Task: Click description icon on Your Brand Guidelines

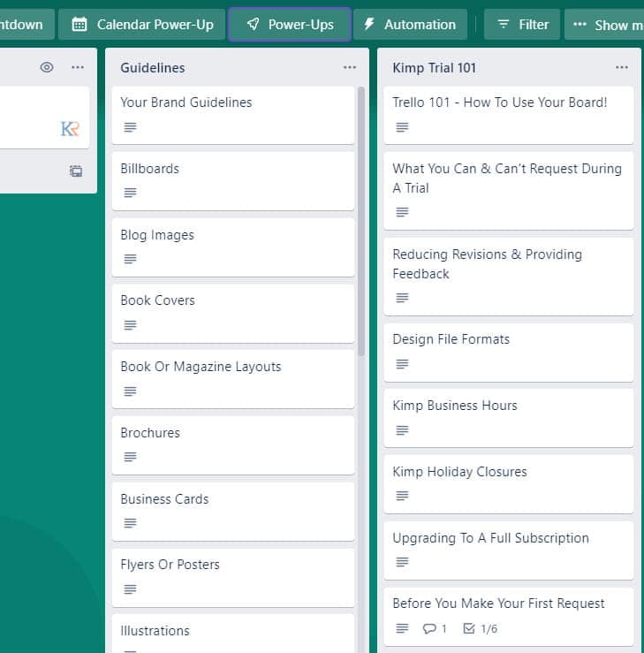Action: click(130, 127)
